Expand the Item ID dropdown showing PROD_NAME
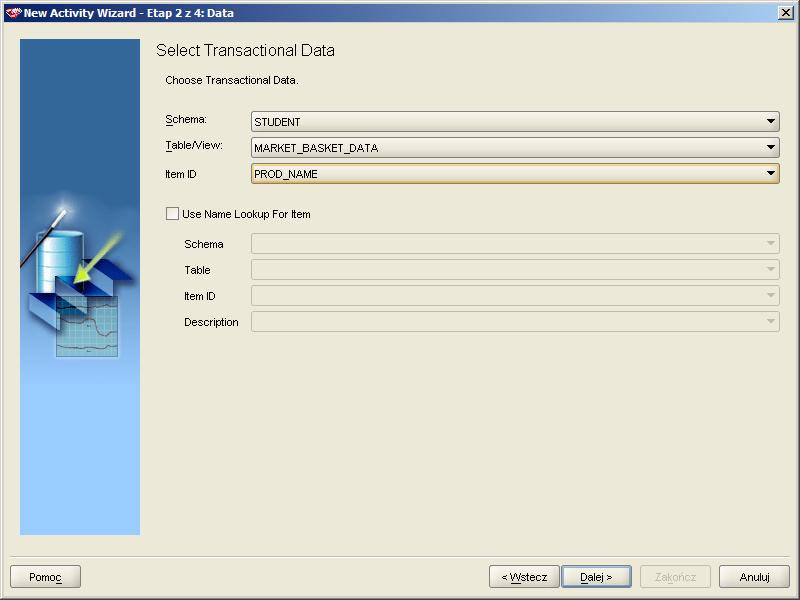Image resolution: width=800 pixels, height=600 pixels. tap(515, 173)
